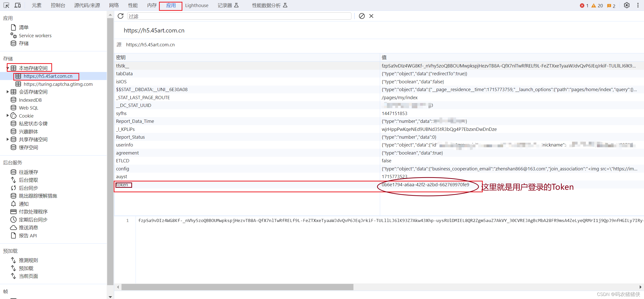Click the 过滤 filter input field
Screen dimensions: 644x299
pos(239,16)
